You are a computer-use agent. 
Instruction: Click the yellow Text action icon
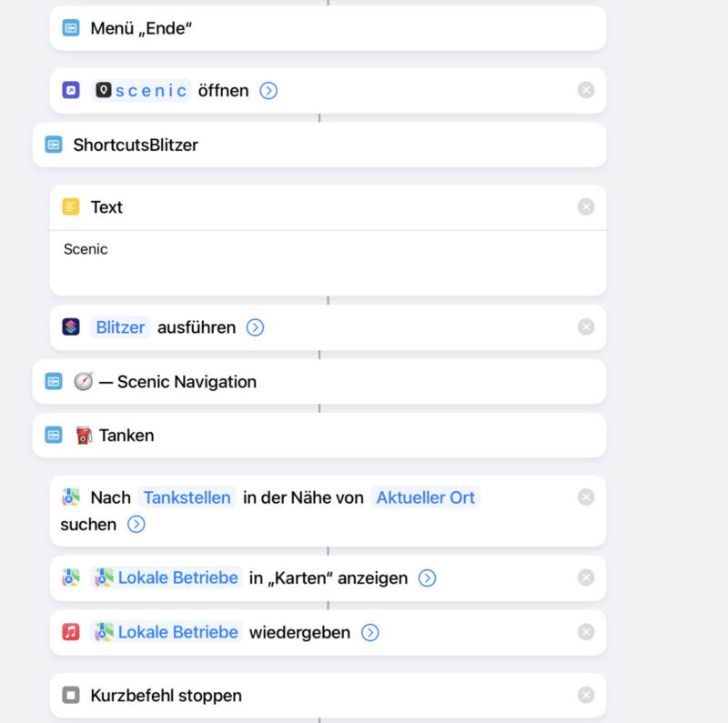[x=71, y=207]
